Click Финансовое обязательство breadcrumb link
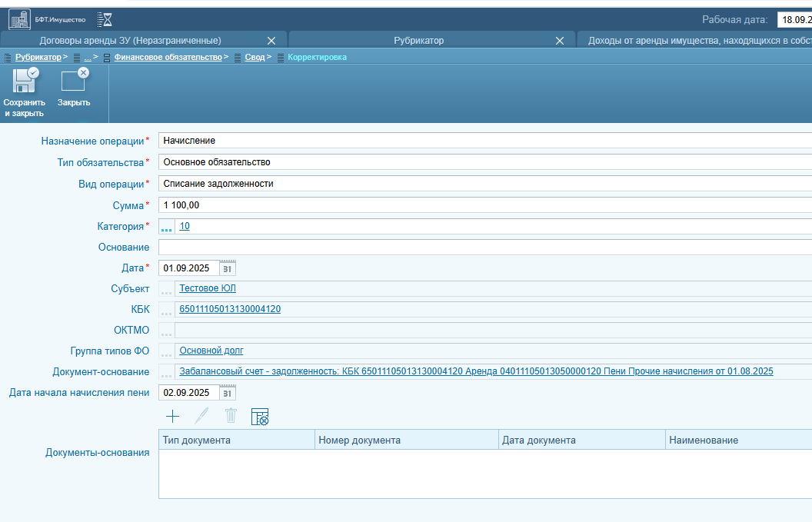The height and width of the screenshot is (522, 812). 168,57
